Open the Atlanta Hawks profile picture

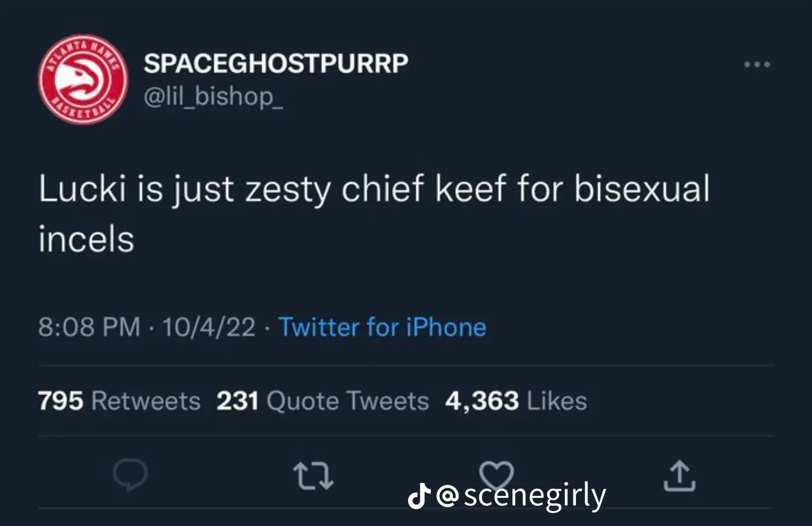(83, 79)
